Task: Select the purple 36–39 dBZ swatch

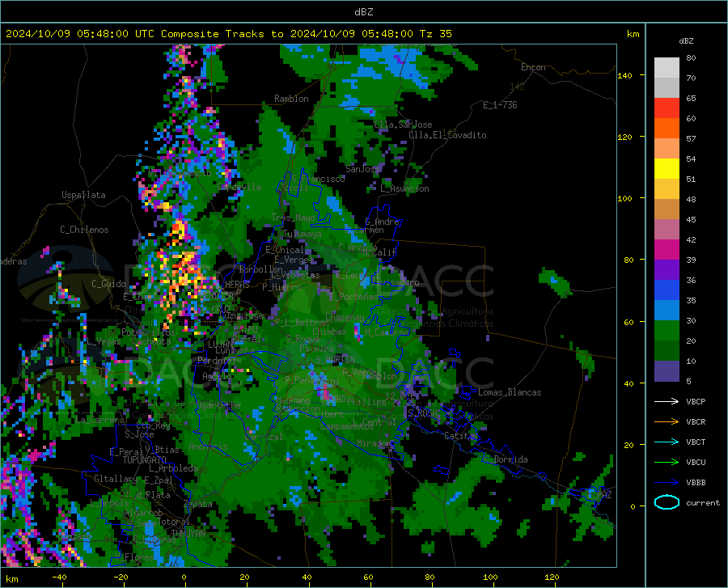Action: click(667, 270)
